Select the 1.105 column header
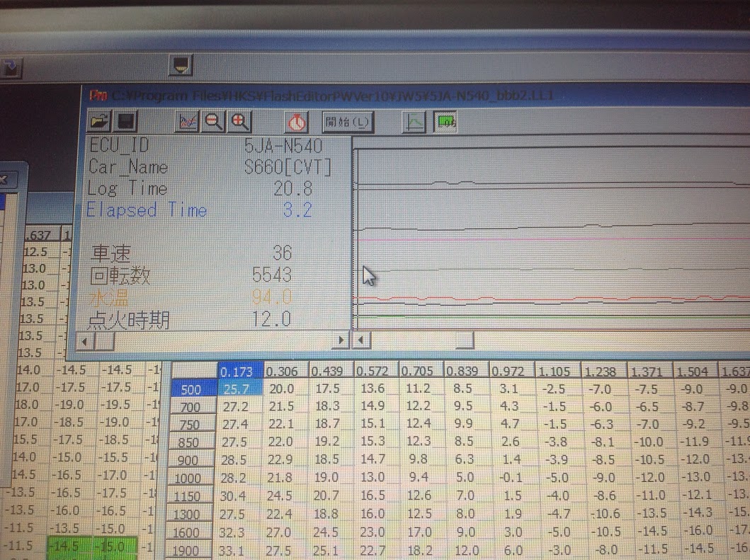750x560 pixels. point(557,371)
